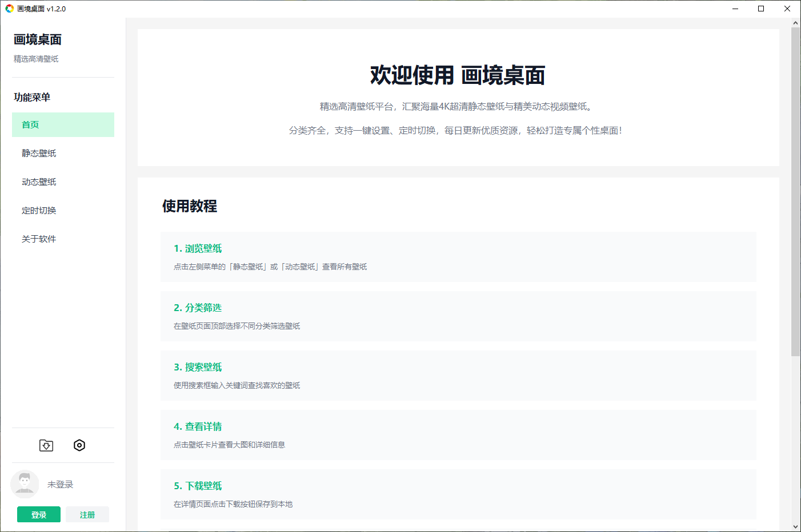This screenshot has height=532, width=801.
Task: Open 定时切换 from the sidebar
Action: click(63, 210)
